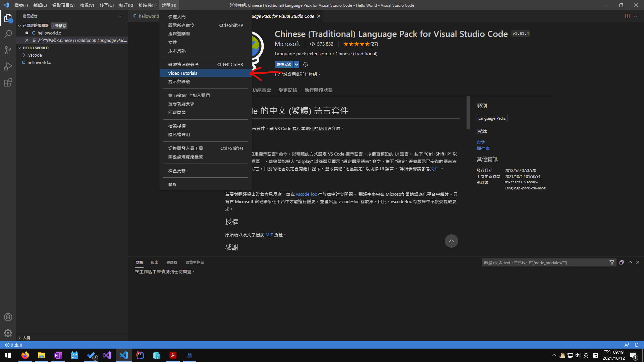Launch Firefox from the taskbar

tap(25, 355)
